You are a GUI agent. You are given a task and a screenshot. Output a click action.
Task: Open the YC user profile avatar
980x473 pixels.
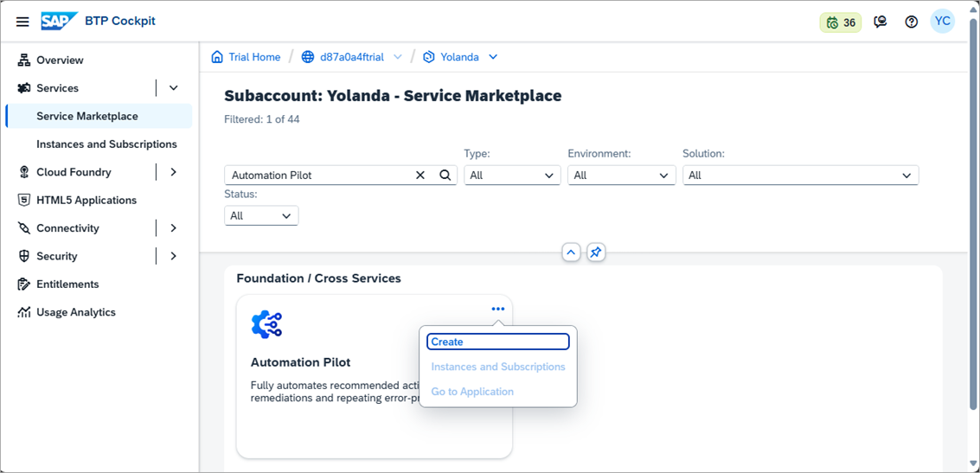pyautogui.click(x=943, y=22)
